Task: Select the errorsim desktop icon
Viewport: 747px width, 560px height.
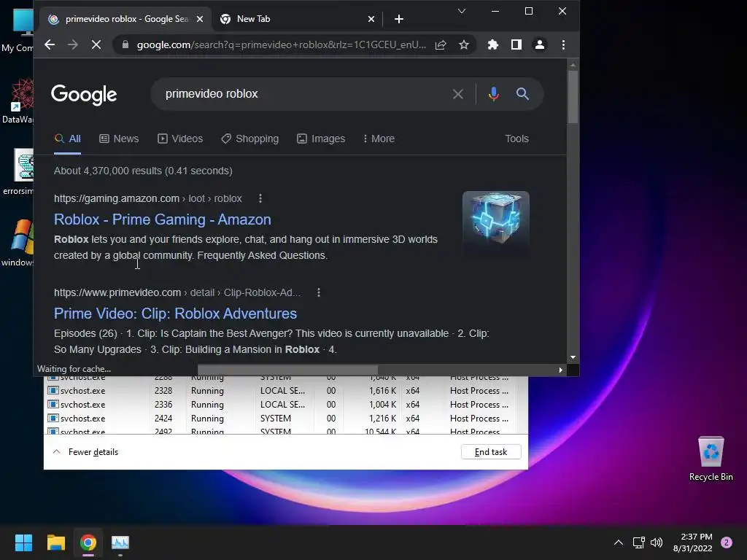Action: click(18, 172)
